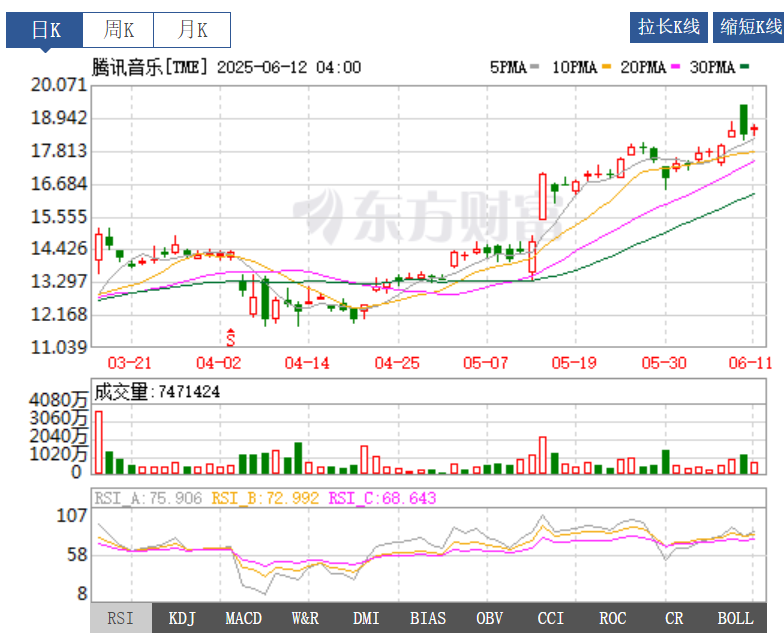Image resolution: width=784 pixels, height=640 pixels.
Task: Click the RSI_A:75.906 value label
Action: (x=148, y=498)
